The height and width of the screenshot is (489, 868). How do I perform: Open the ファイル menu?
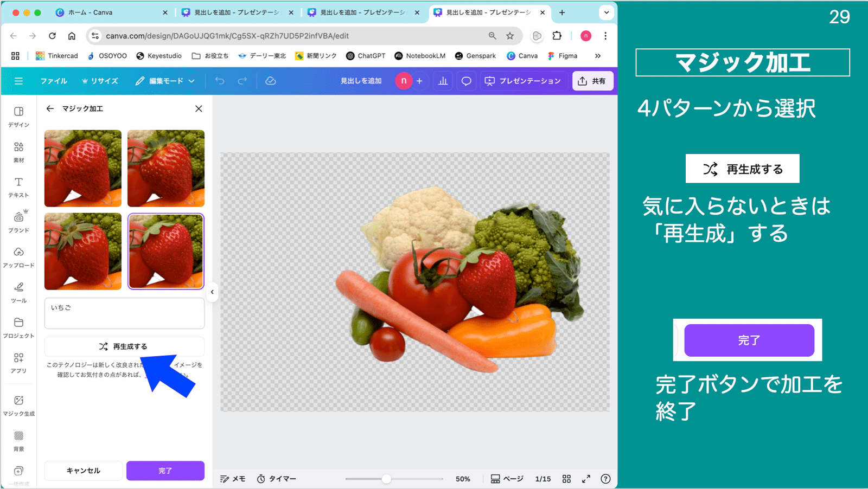pyautogui.click(x=54, y=80)
